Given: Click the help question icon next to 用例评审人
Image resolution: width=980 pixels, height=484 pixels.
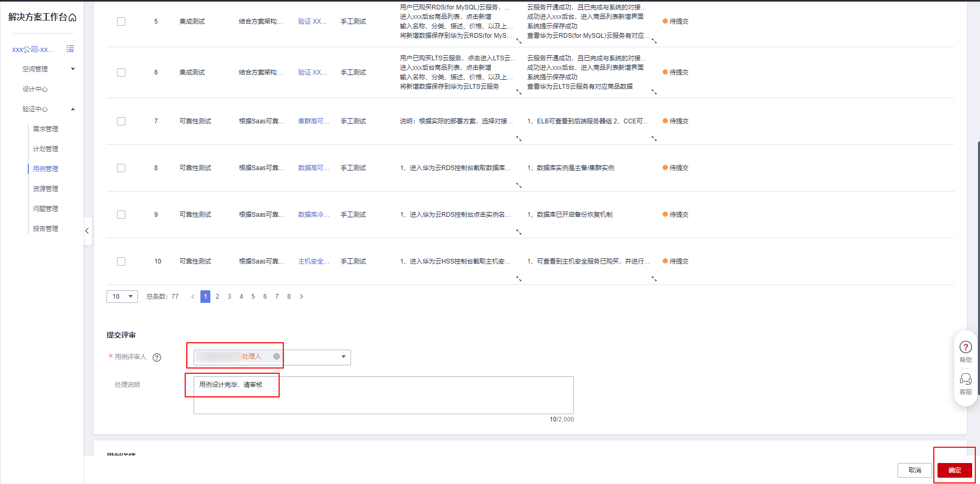Looking at the screenshot, I should (157, 357).
